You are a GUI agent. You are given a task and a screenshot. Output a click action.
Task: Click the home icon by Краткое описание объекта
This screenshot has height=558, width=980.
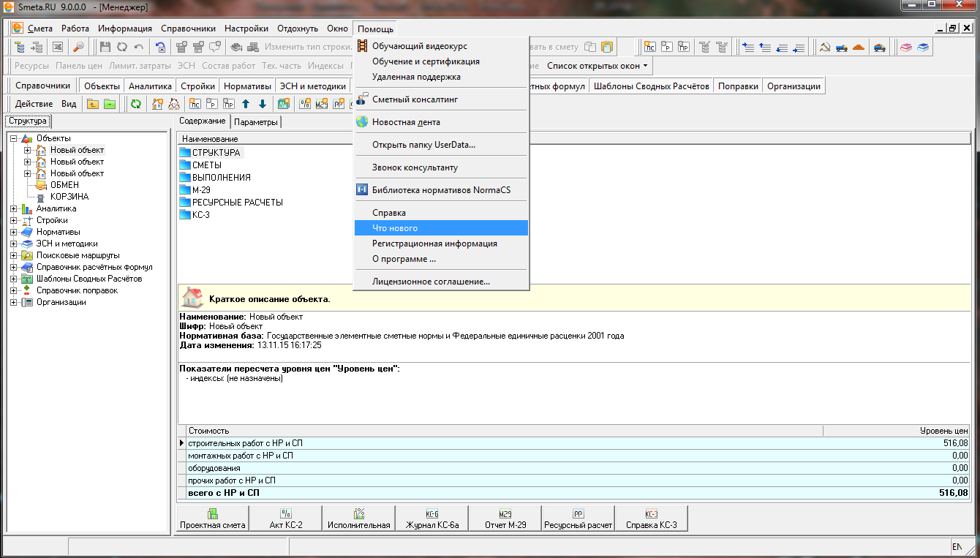coord(192,297)
